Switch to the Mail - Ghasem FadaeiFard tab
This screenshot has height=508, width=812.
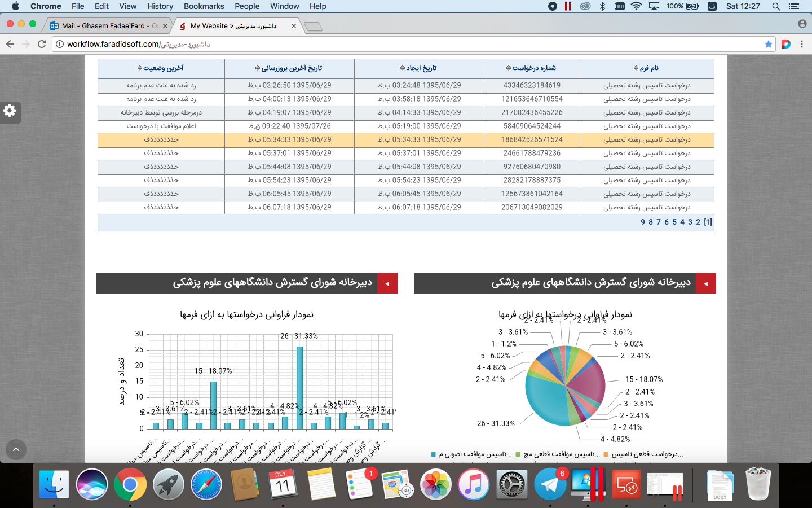point(107,26)
